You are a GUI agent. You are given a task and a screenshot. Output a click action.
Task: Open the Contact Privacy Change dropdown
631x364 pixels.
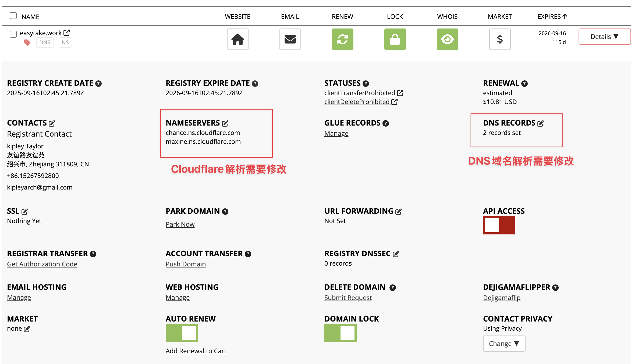(x=504, y=344)
